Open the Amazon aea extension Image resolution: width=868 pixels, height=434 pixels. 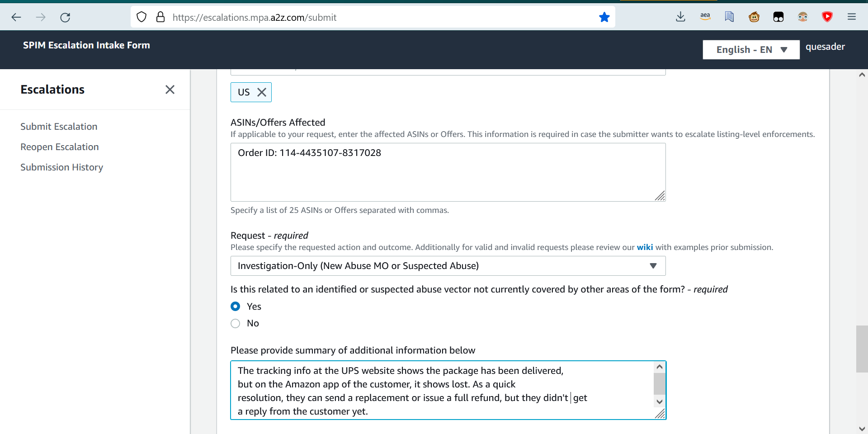tap(705, 17)
